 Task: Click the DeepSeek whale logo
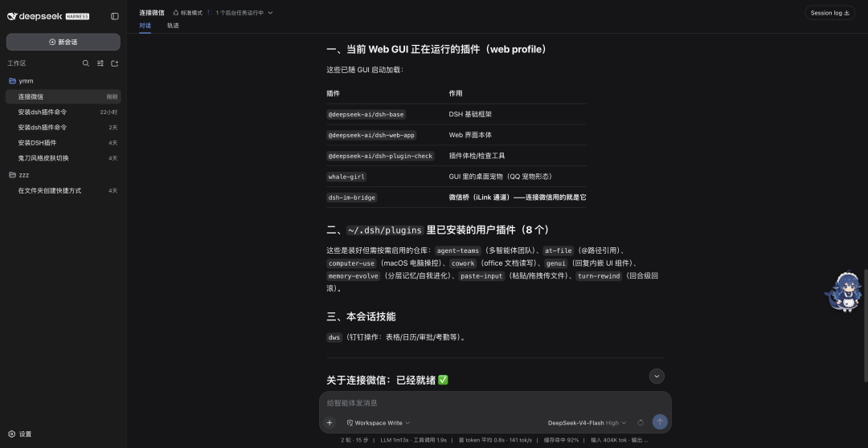pos(12,17)
